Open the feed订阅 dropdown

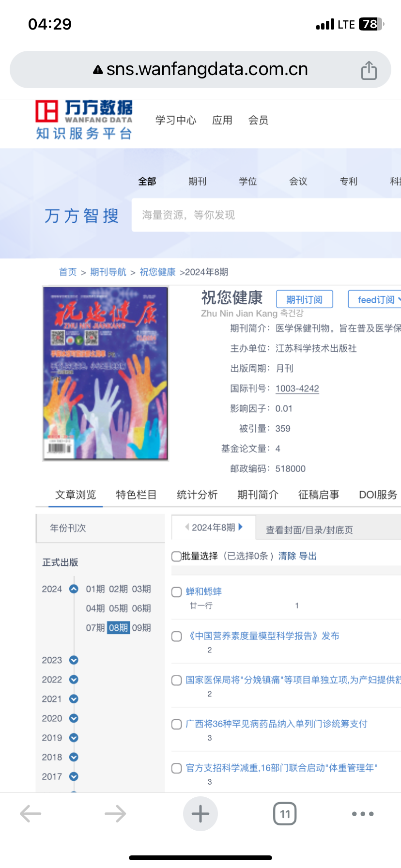tap(375, 299)
